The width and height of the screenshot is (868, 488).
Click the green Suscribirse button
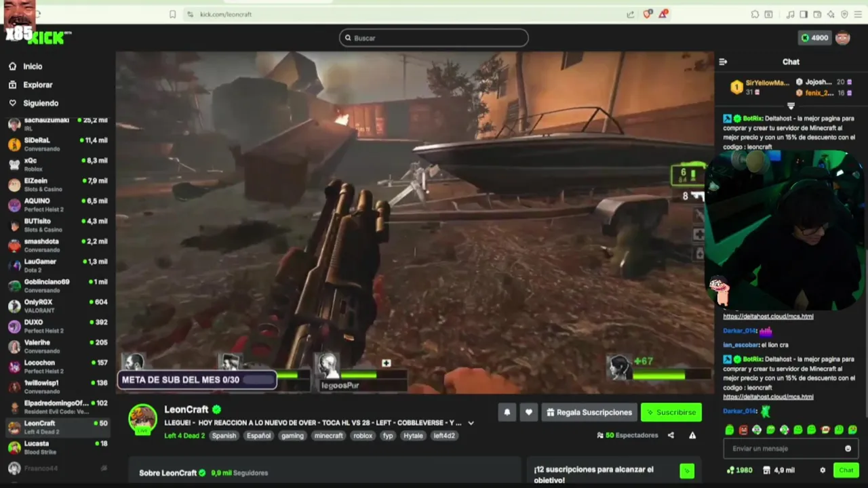671,412
